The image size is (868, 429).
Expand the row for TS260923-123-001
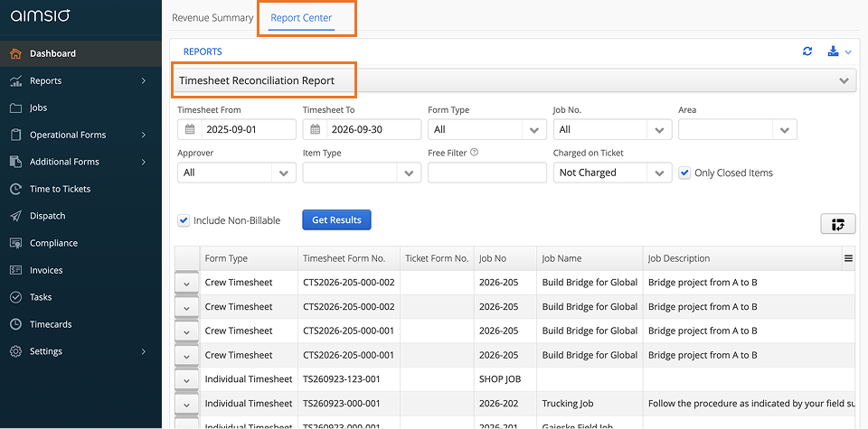click(186, 380)
